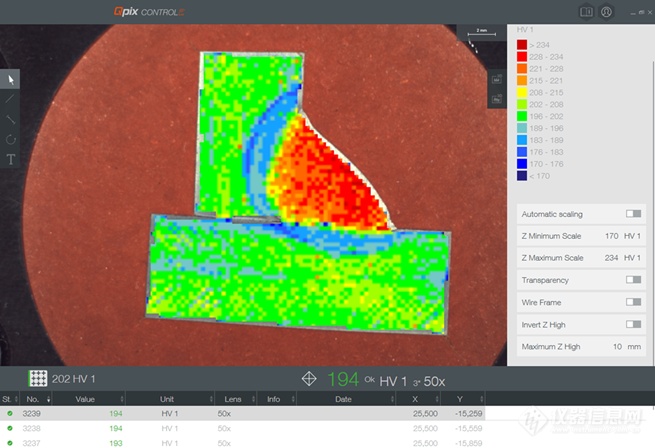Click the rotate tool in left toolbar

(11, 139)
